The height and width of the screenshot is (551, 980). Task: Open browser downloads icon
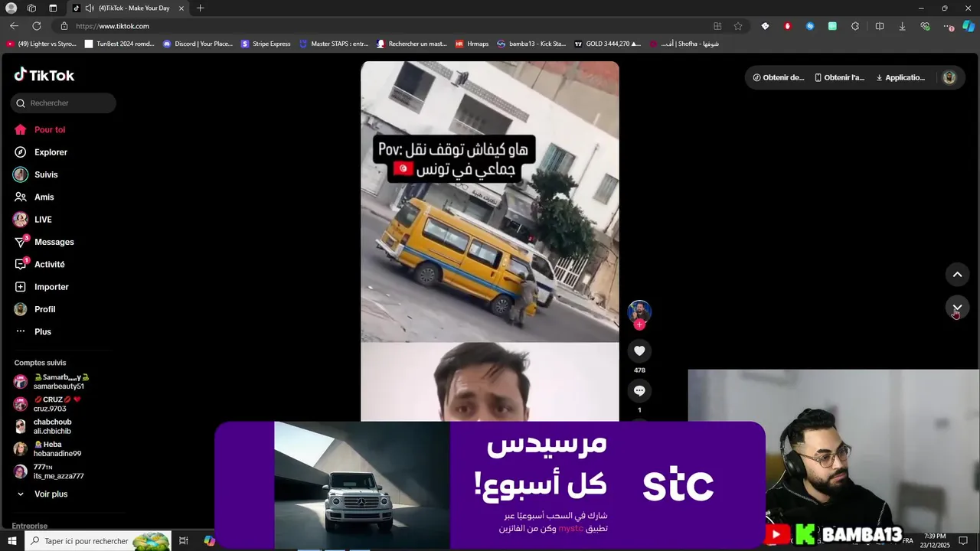click(x=902, y=26)
